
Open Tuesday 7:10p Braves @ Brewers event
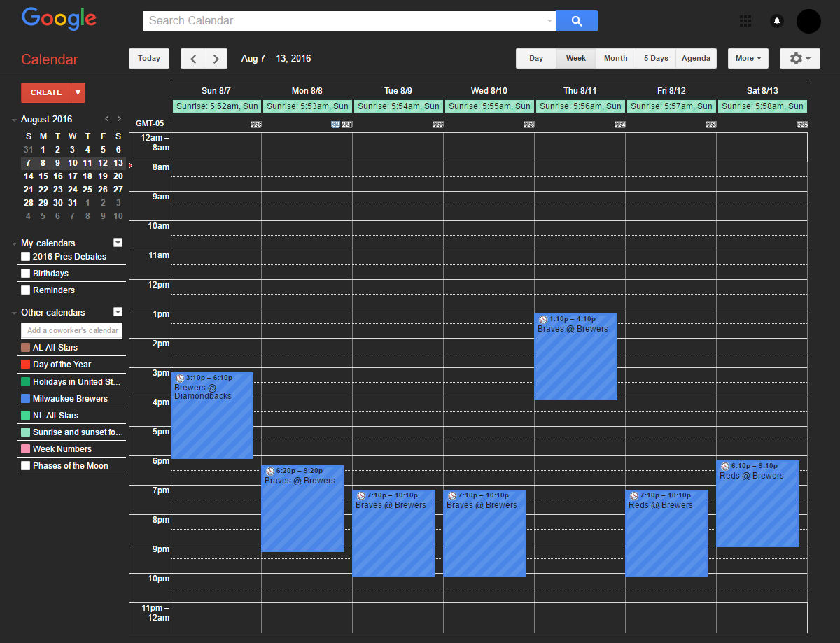coord(394,533)
